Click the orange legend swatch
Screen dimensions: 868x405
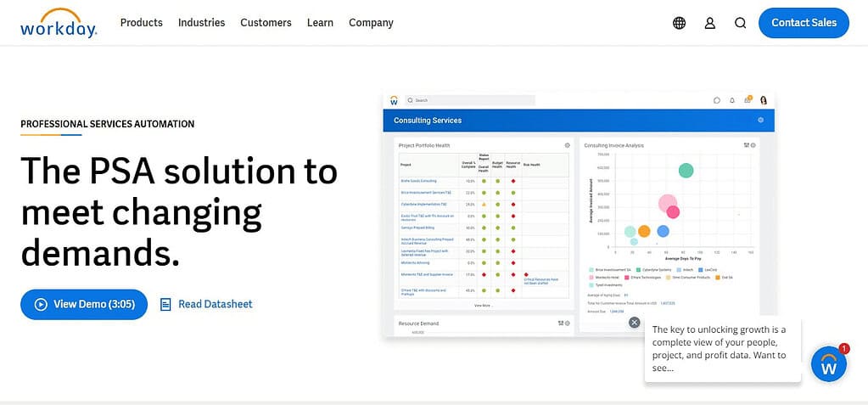coord(718,278)
